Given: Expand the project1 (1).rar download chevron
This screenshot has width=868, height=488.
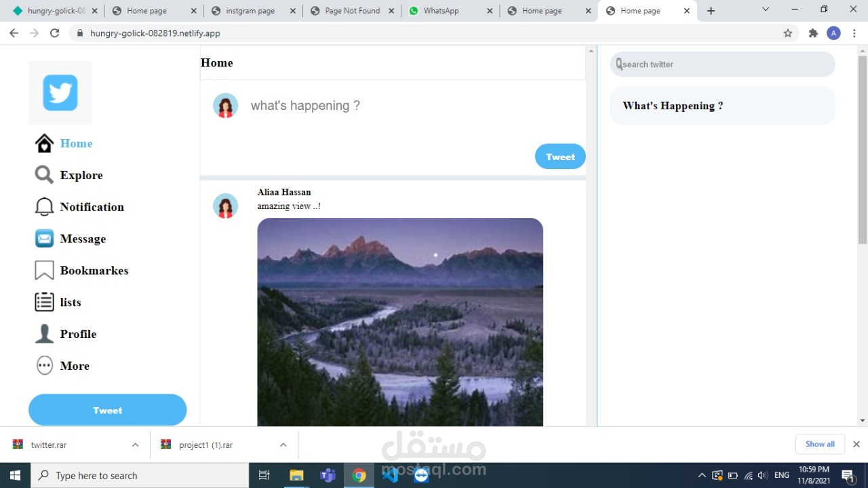Looking at the screenshot, I should tap(283, 445).
